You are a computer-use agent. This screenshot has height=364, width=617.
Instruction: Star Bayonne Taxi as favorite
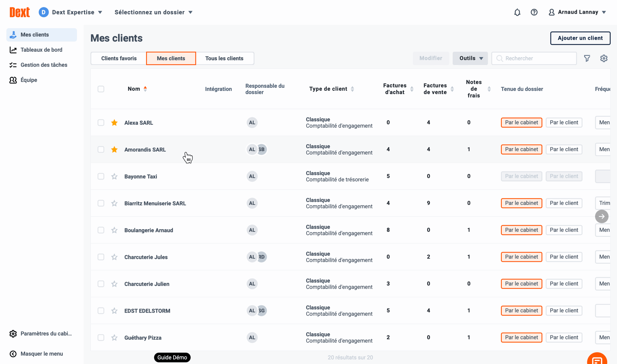114,176
